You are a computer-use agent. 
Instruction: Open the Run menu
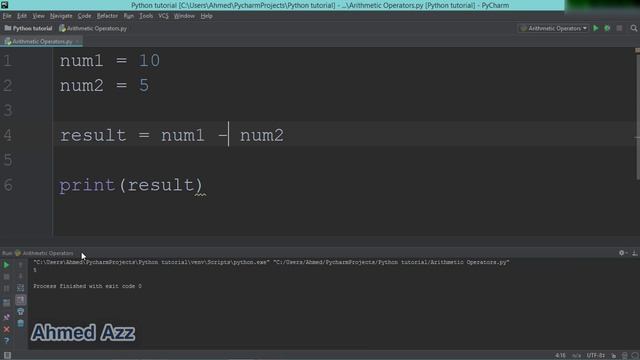pyautogui.click(x=129, y=16)
